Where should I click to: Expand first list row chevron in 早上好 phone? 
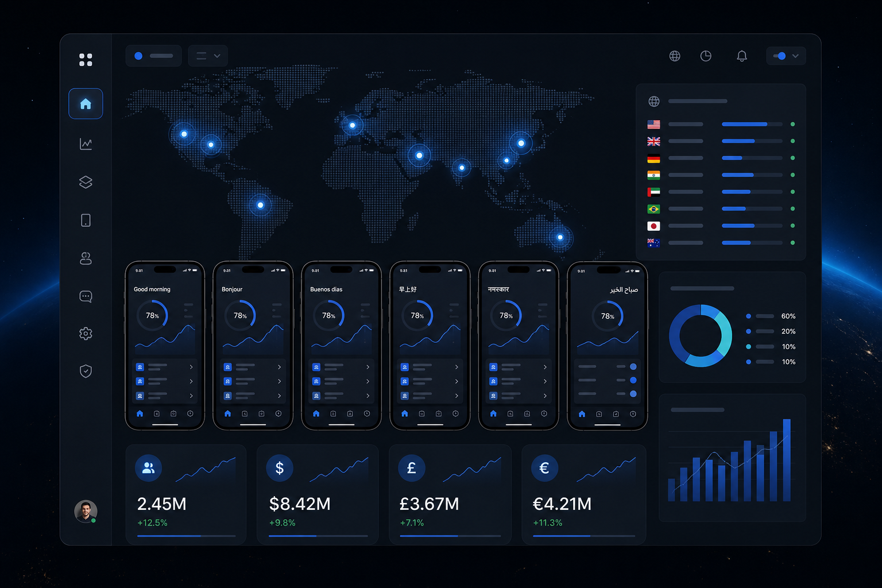457,366
